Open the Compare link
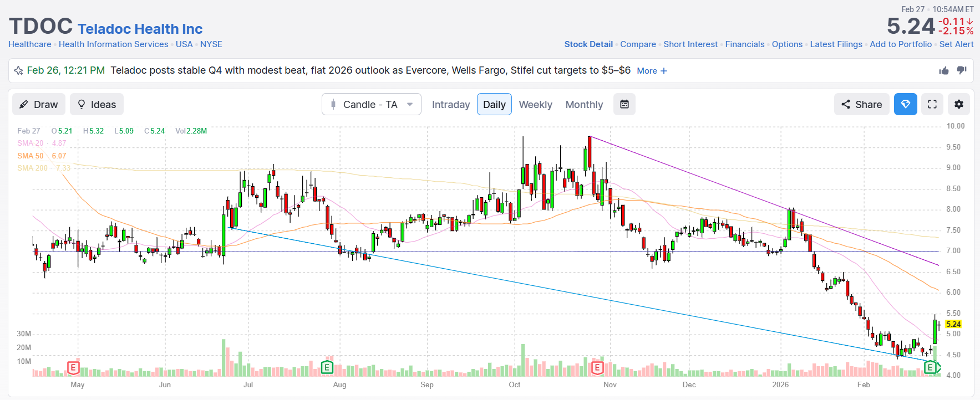The image size is (980, 400). coord(638,44)
